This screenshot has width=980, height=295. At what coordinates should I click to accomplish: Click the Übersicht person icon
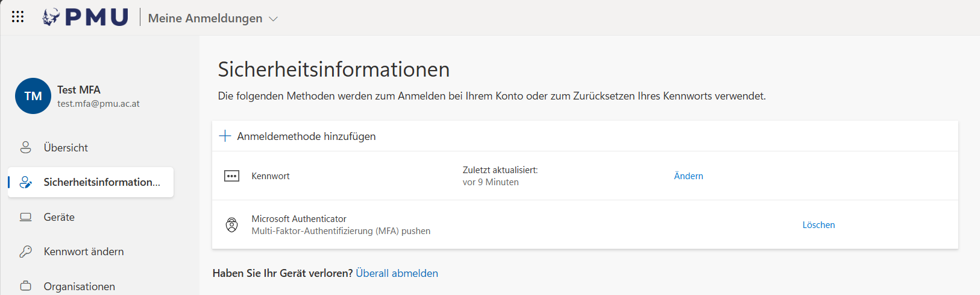(25, 148)
